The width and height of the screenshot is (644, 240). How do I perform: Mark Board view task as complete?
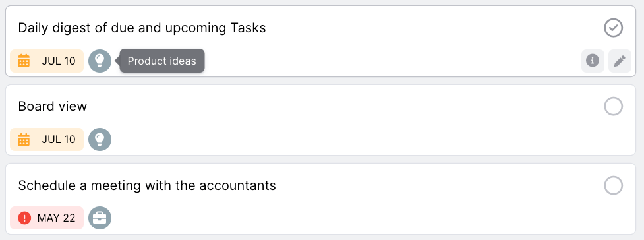(x=613, y=106)
